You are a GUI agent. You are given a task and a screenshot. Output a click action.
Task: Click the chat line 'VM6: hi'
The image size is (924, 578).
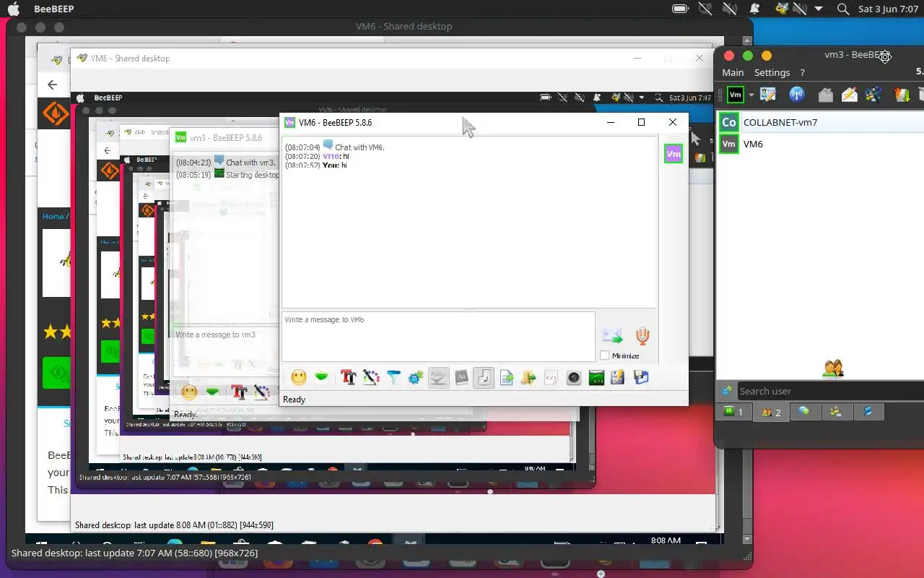[x=317, y=156]
